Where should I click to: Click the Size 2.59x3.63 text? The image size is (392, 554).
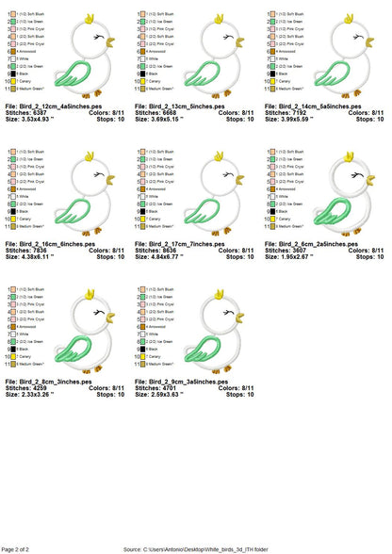(x=157, y=394)
